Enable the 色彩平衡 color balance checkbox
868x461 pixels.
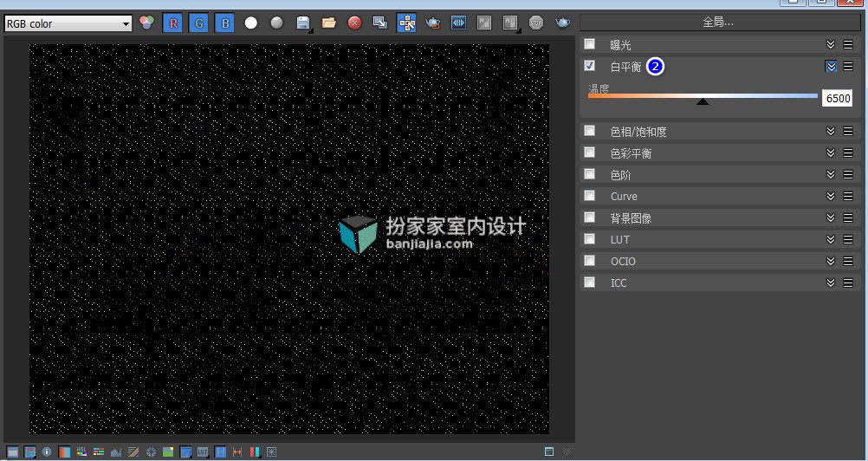[x=590, y=153]
